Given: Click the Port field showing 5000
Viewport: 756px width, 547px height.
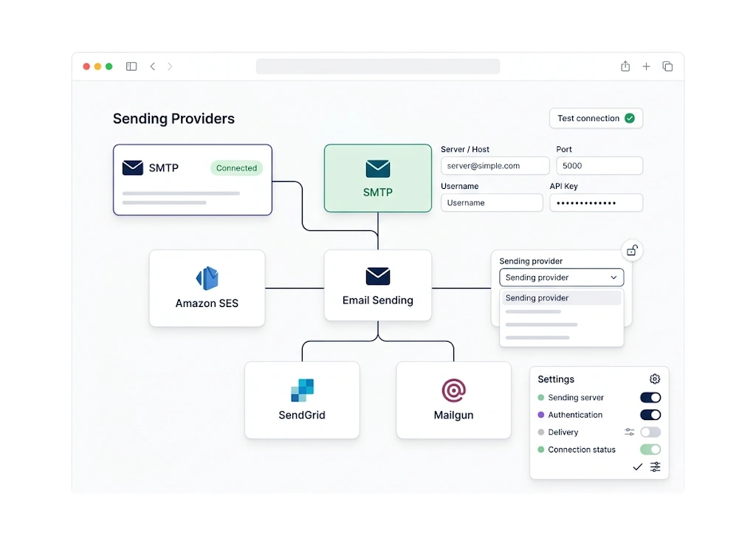Looking at the screenshot, I should [x=599, y=166].
